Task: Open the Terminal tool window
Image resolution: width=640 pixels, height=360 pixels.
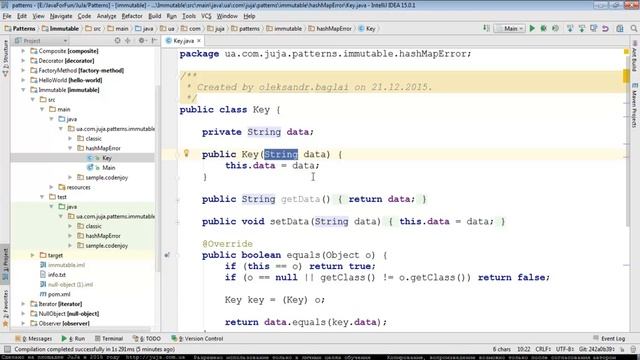Action: tap(109, 338)
